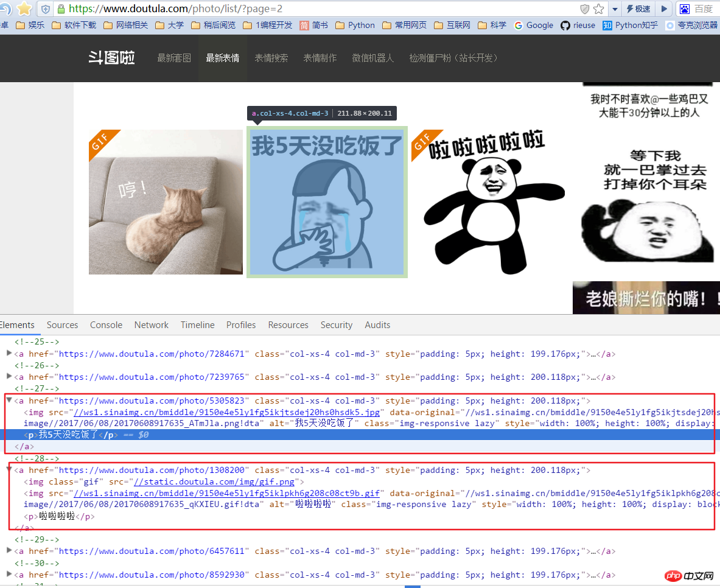Click the yellow star favorites icon
This screenshot has height=588, width=720.
24,9
